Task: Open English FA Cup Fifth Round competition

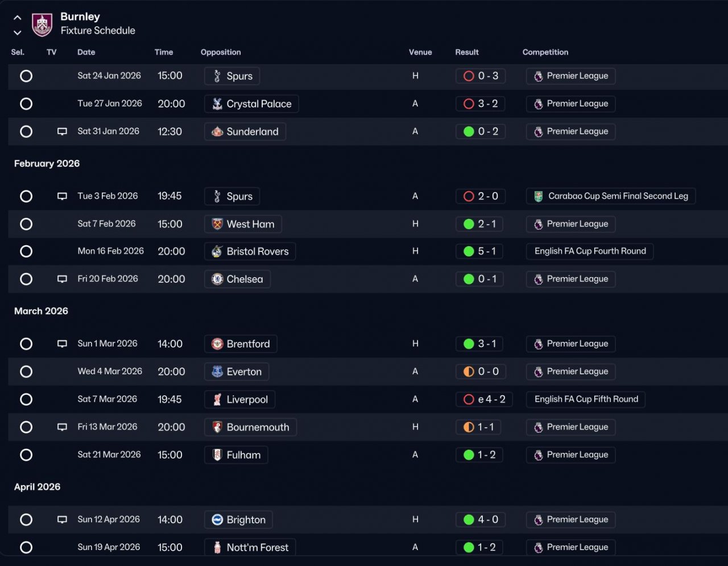Action: pos(586,399)
